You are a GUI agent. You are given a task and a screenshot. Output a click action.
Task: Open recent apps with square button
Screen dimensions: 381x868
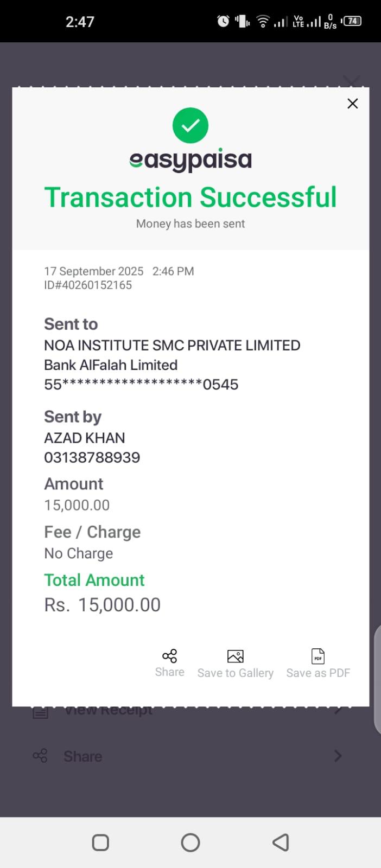[x=101, y=843]
